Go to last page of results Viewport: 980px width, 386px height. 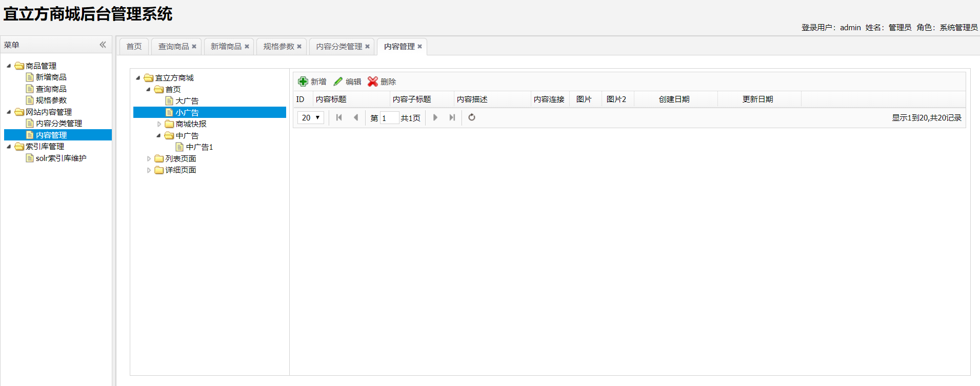coord(452,117)
